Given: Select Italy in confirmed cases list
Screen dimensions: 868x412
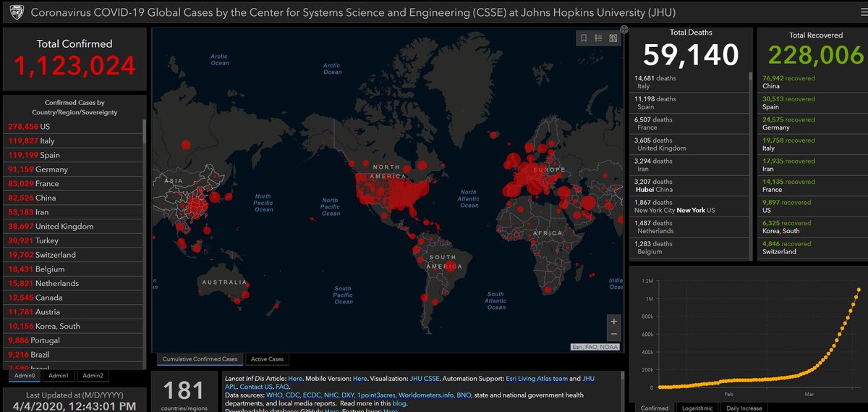Looking at the screenshot, I should [x=73, y=140].
